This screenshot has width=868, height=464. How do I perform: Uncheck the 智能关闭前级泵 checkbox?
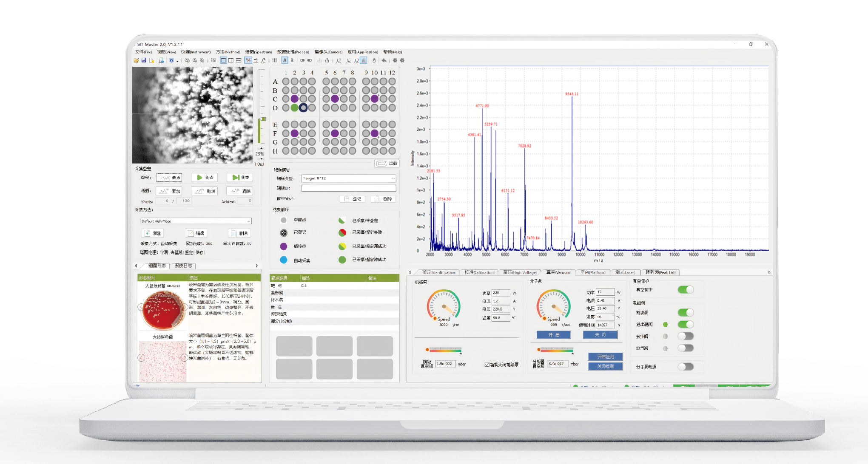tap(487, 365)
